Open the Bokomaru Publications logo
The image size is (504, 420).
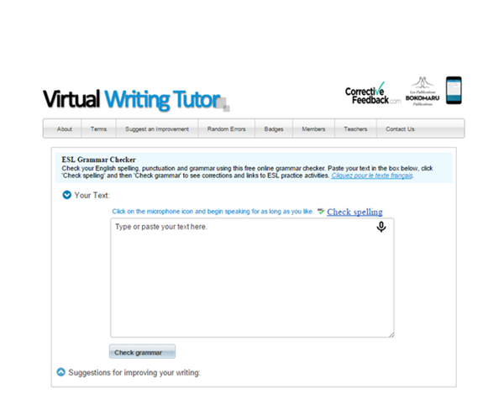tap(423, 92)
